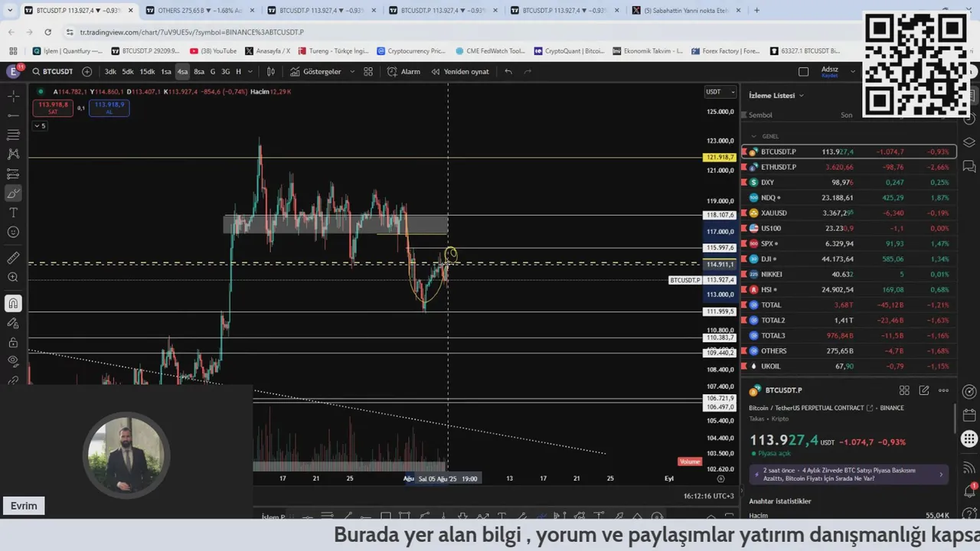Expand the collapsed indicators legend arrow

[x=40, y=126]
